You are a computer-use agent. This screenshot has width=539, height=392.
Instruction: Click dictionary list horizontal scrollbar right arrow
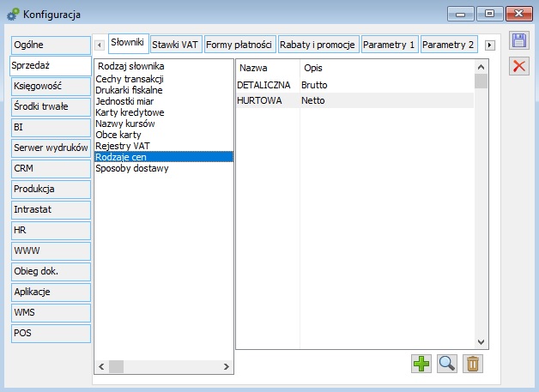pos(227,366)
